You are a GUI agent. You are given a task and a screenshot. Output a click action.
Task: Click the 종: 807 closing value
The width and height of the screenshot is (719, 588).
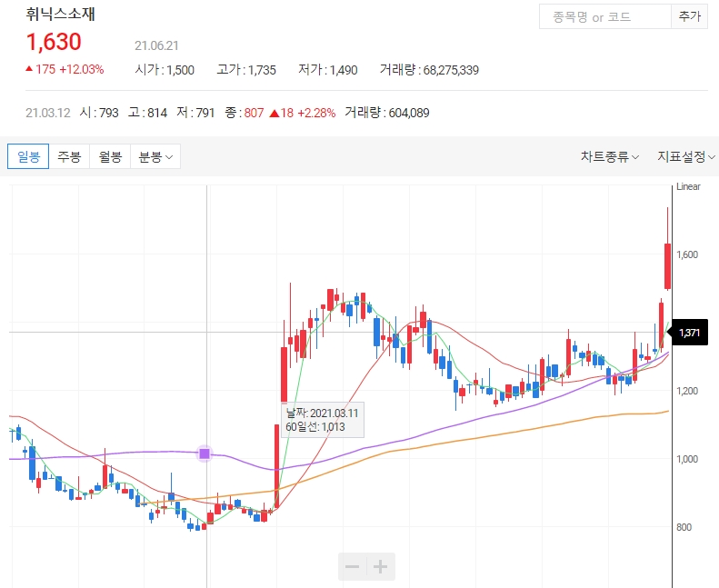tap(245, 113)
